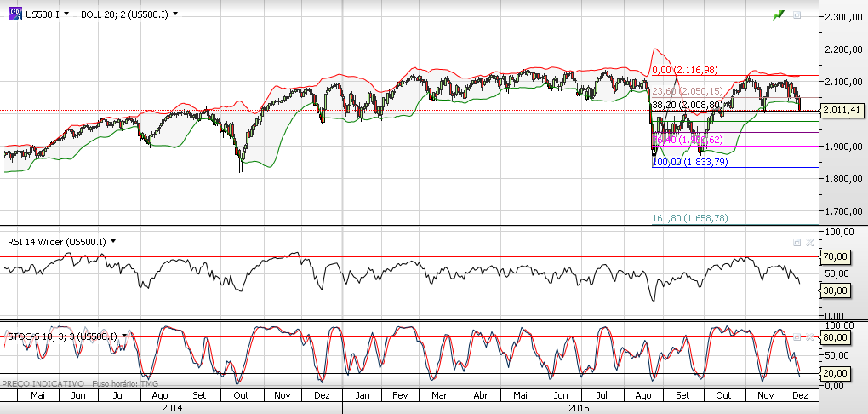Click the Ago 2015 month label
Screen dimensions: 868x414
[642, 396]
